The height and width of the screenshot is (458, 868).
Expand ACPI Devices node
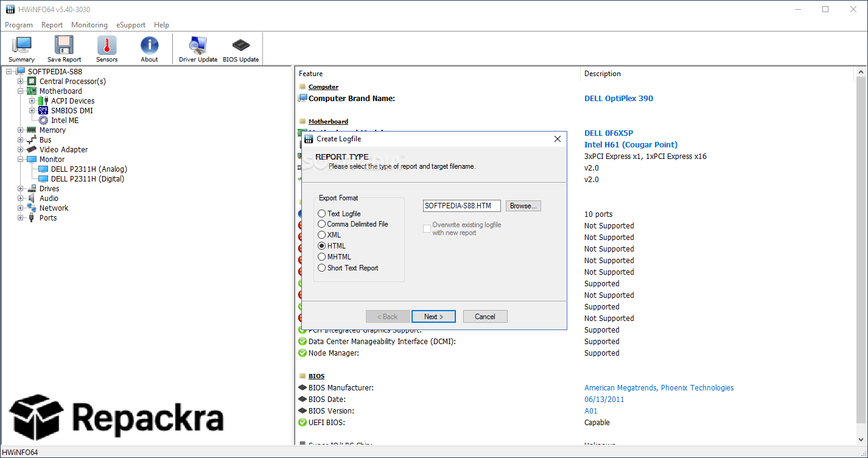(x=32, y=101)
